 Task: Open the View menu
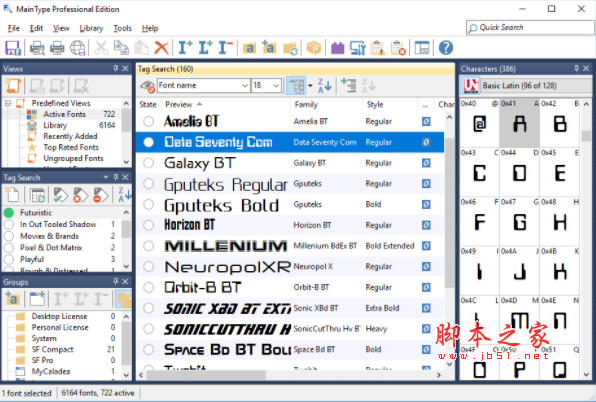click(61, 28)
